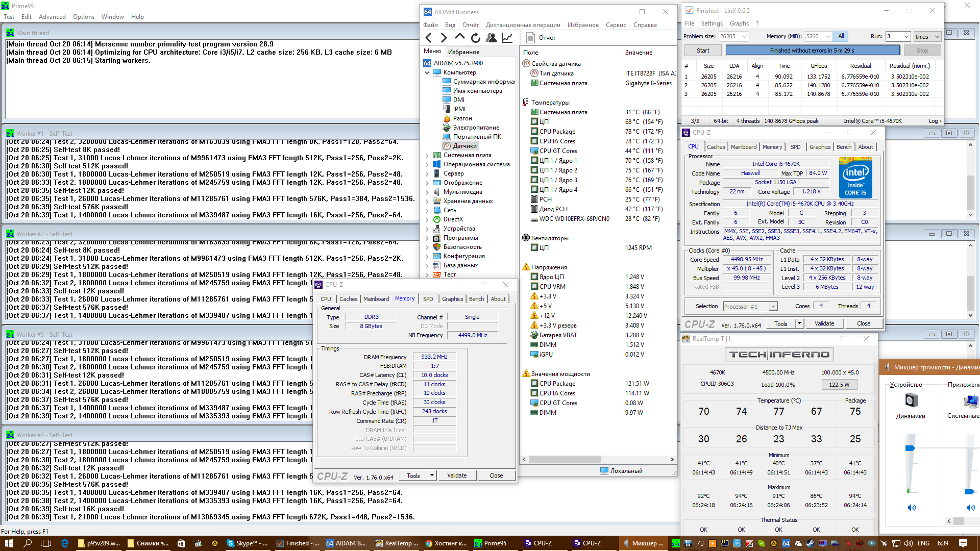Toggle the All memory button in LinX
Image resolution: width=980 pixels, height=551 pixels.
(x=841, y=36)
